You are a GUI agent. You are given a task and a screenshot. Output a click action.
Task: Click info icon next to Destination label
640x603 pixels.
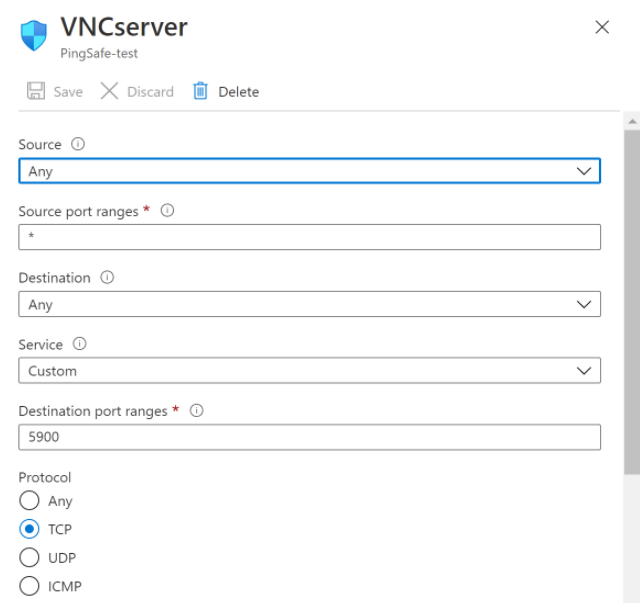[x=108, y=277]
